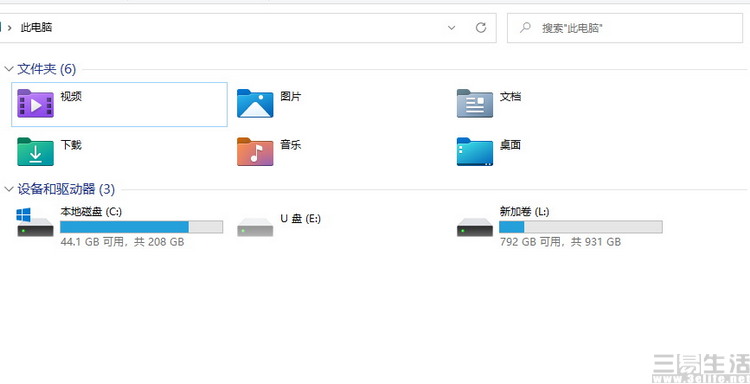The image size is (750, 384).
Task: Open the 视频 folder icon
Action: (35, 103)
